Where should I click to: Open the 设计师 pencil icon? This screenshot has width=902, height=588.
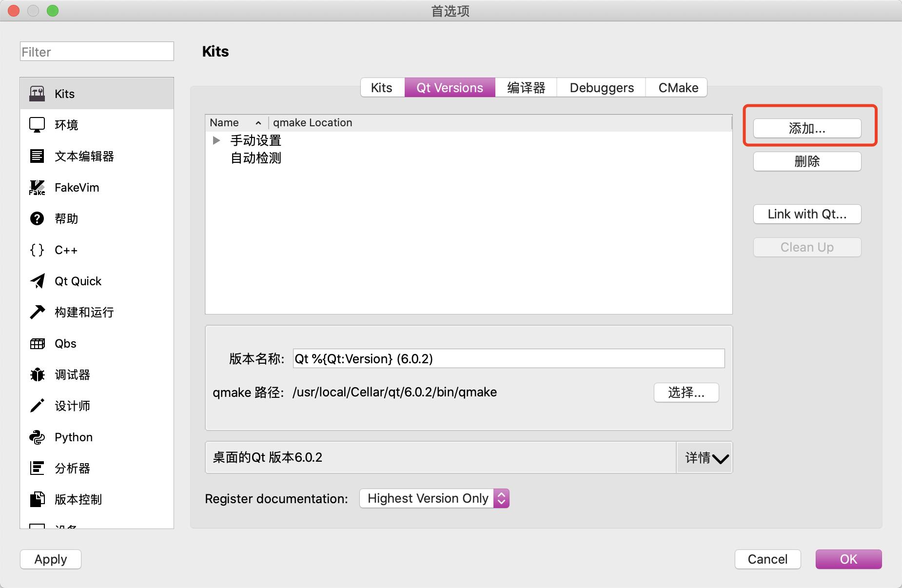37,406
